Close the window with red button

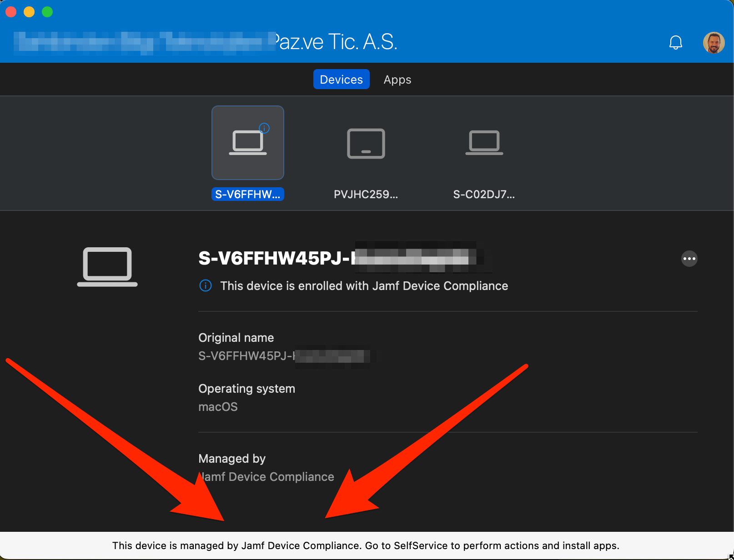pos(11,12)
